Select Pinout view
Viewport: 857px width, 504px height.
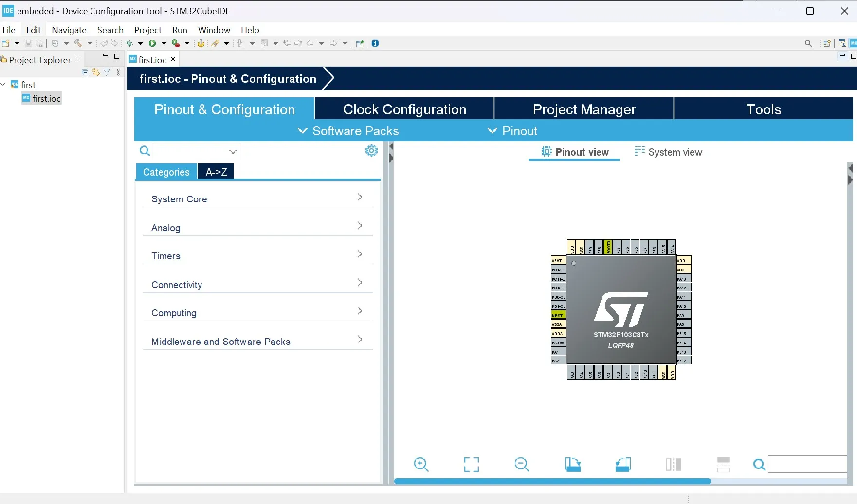(x=575, y=152)
